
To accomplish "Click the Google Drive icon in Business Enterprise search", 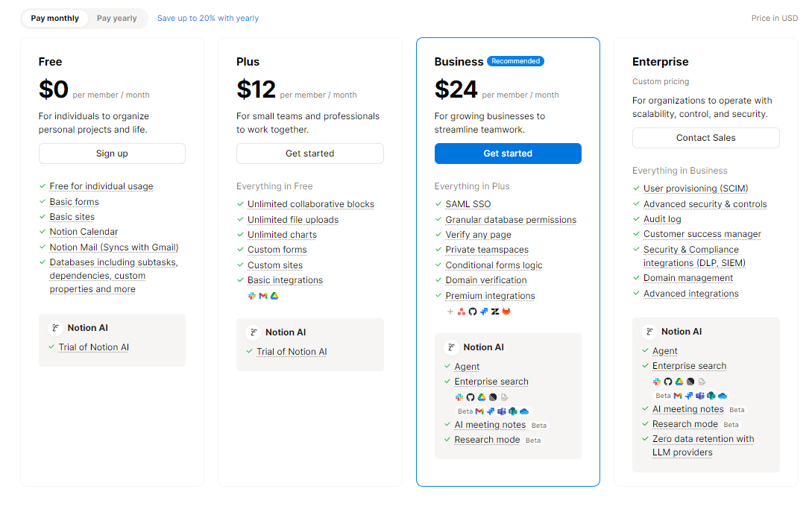I will [x=482, y=397].
